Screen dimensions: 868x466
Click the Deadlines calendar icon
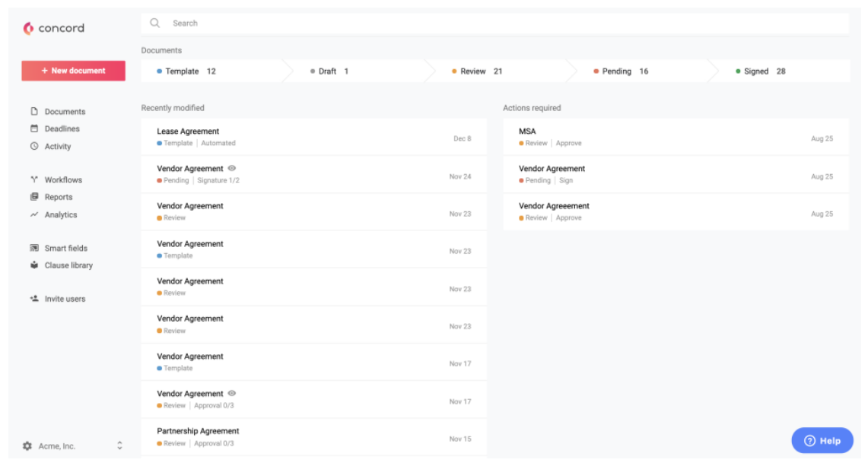34,128
